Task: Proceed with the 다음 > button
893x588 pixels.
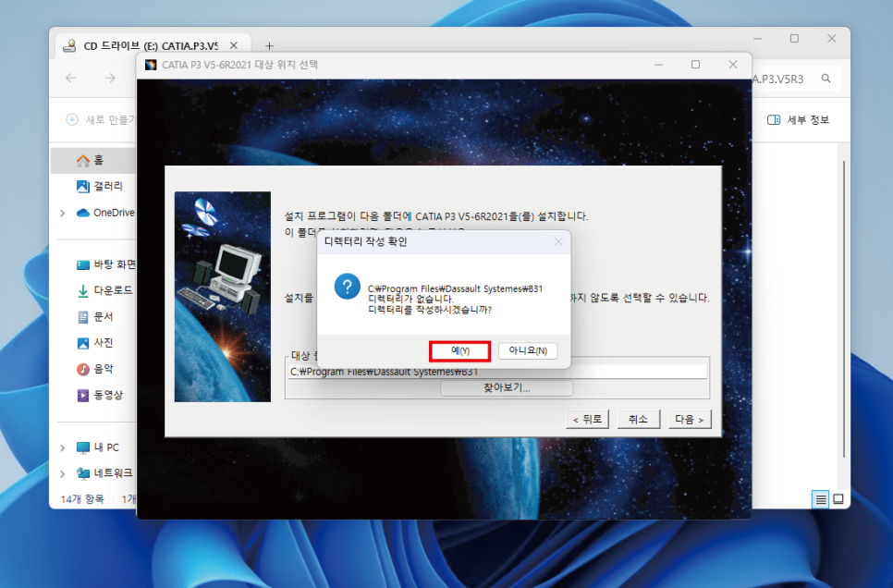Action: click(x=689, y=420)
